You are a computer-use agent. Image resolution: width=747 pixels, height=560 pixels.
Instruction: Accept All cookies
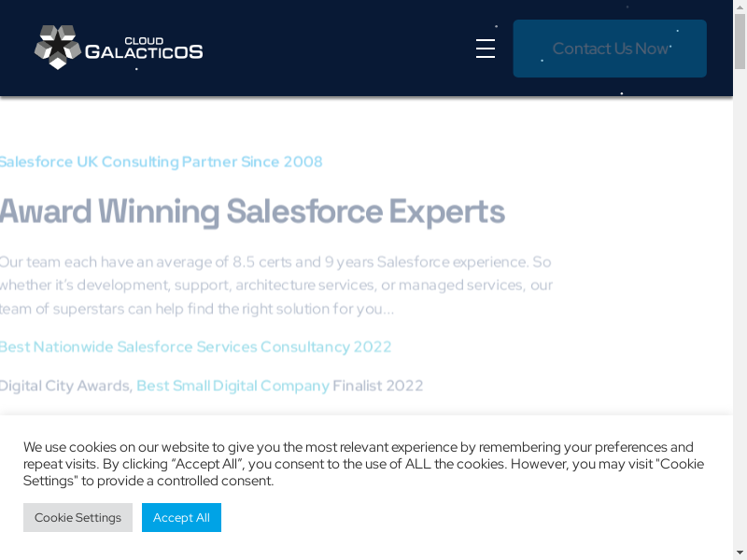click(181, 517)
